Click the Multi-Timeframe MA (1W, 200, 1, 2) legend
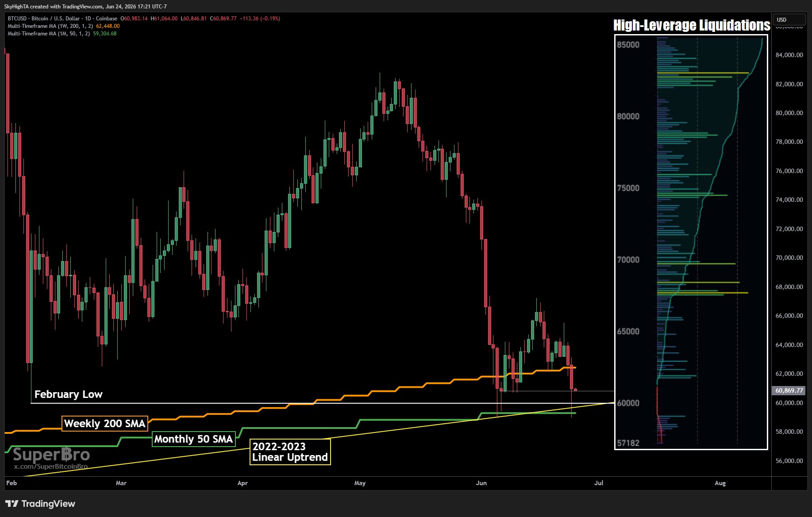 point(50,26)
